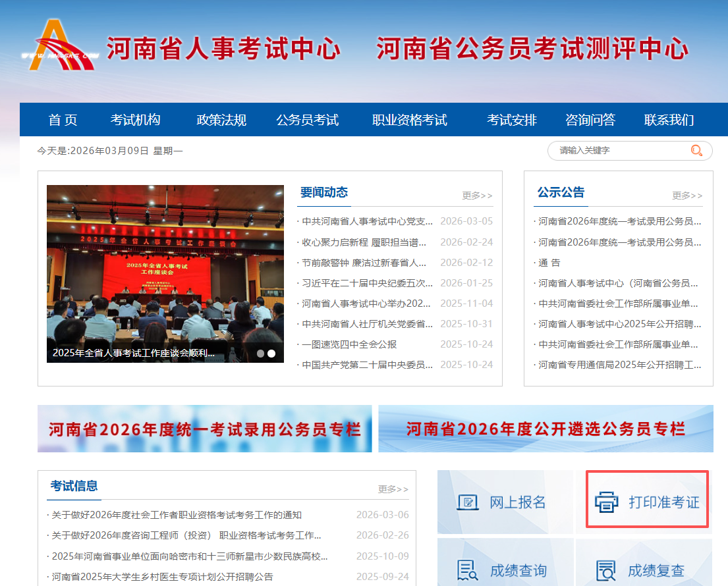Expand 更多 in 要闻动态 section
The image size is (728, 586).
(x=477, y=196)
